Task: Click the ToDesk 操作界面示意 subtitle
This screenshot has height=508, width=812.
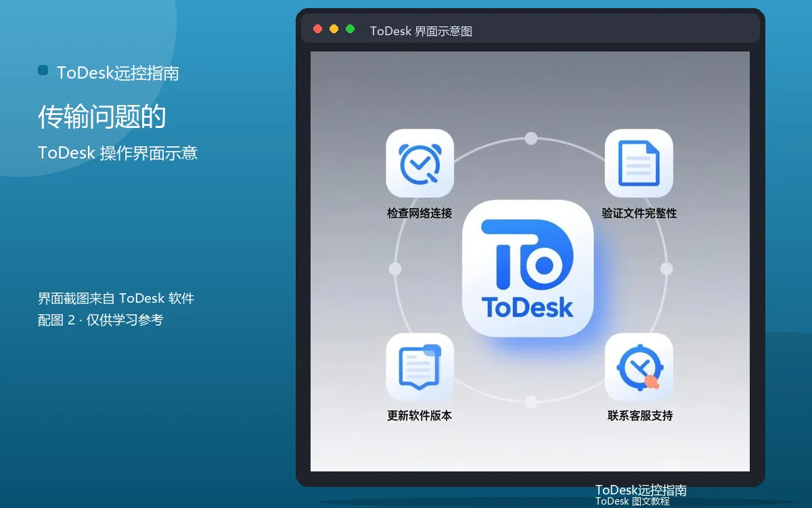Action: point(118,153)
